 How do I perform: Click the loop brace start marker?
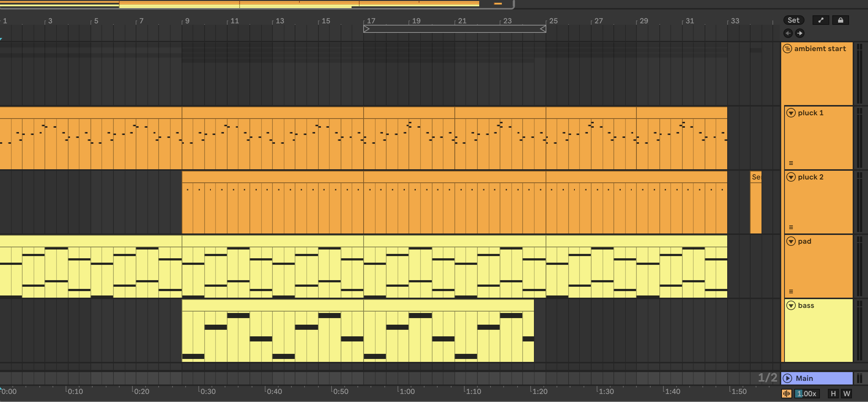click(367, 29)
